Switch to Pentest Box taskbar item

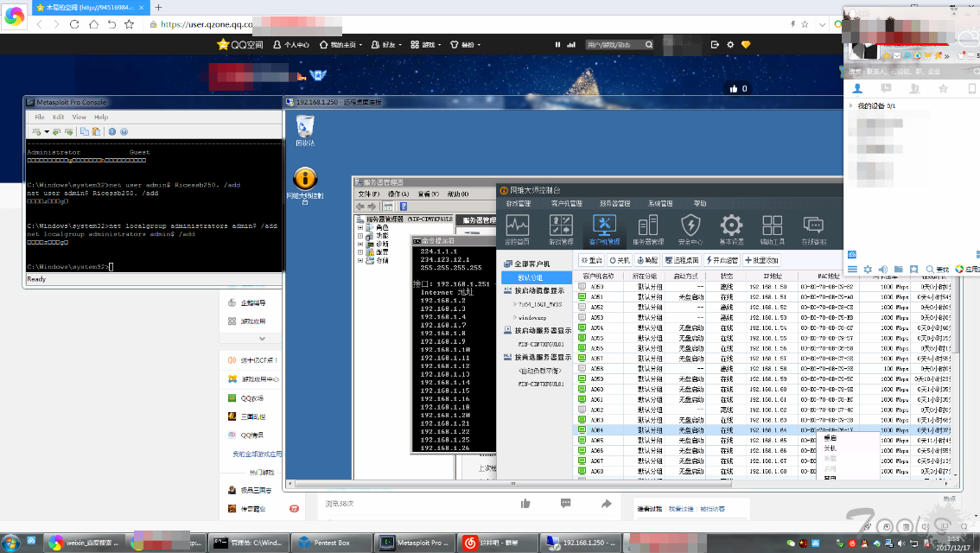click(x=333, y=543)
